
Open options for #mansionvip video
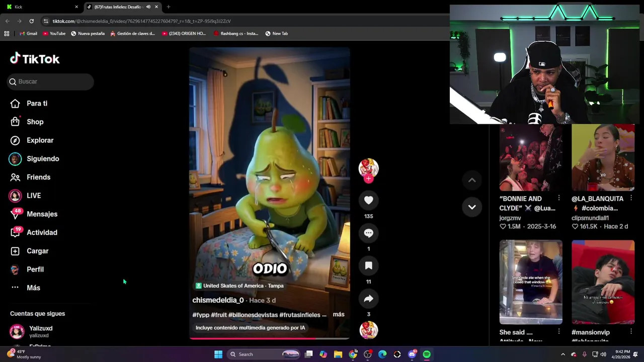pyautogui.click(x=631, y=332)
